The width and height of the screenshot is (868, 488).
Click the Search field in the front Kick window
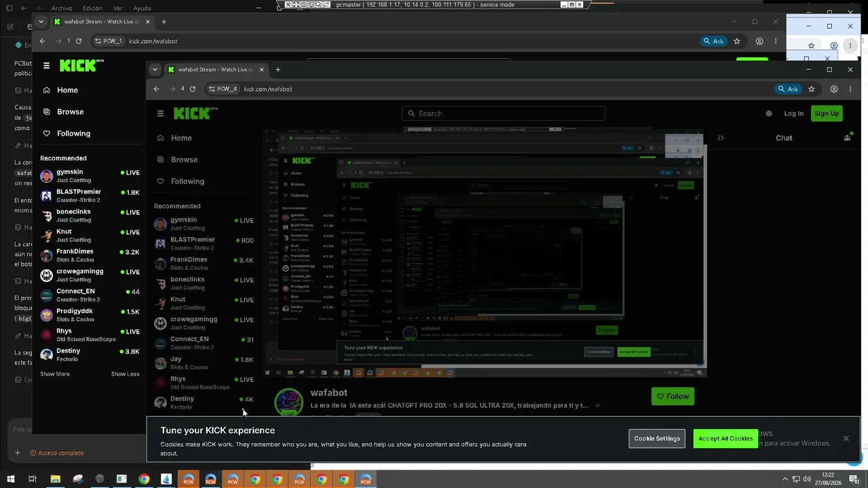(x=503, y=113)
